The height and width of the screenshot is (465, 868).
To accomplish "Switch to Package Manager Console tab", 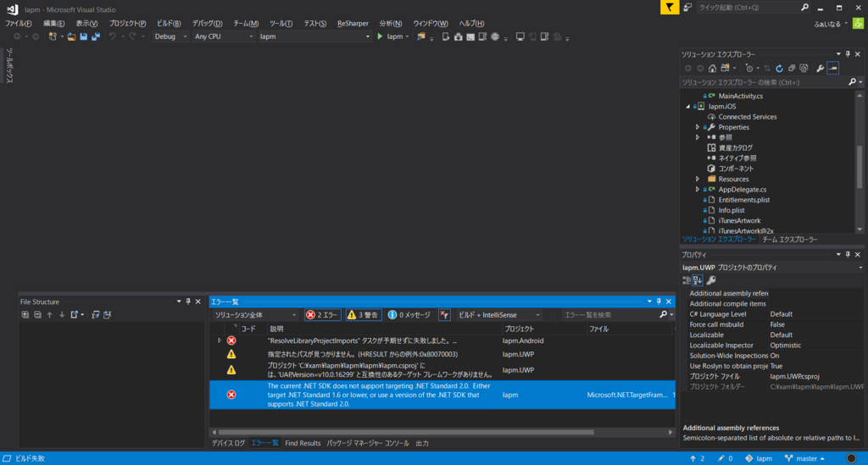I will pyautogui.click(x=368, y=444).
